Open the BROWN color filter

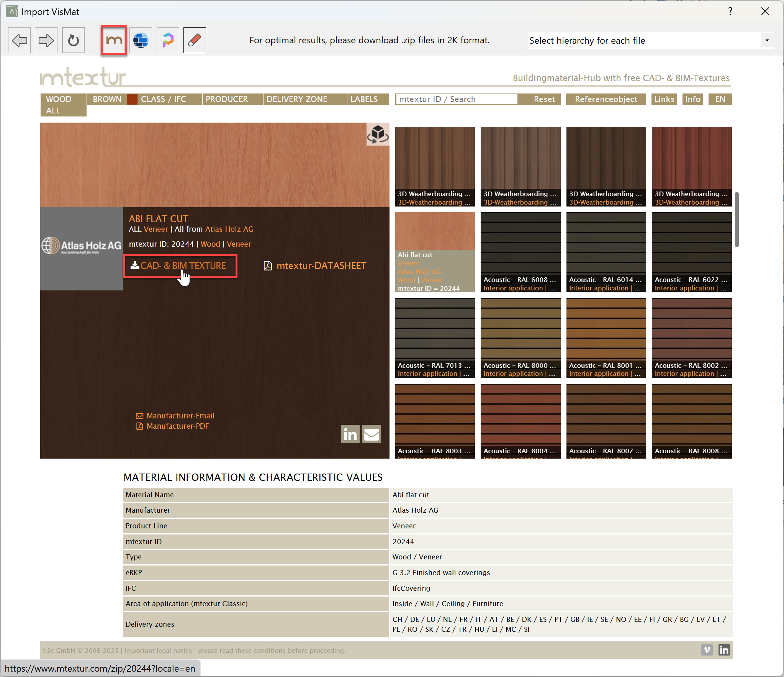click(x=107, y=99)
